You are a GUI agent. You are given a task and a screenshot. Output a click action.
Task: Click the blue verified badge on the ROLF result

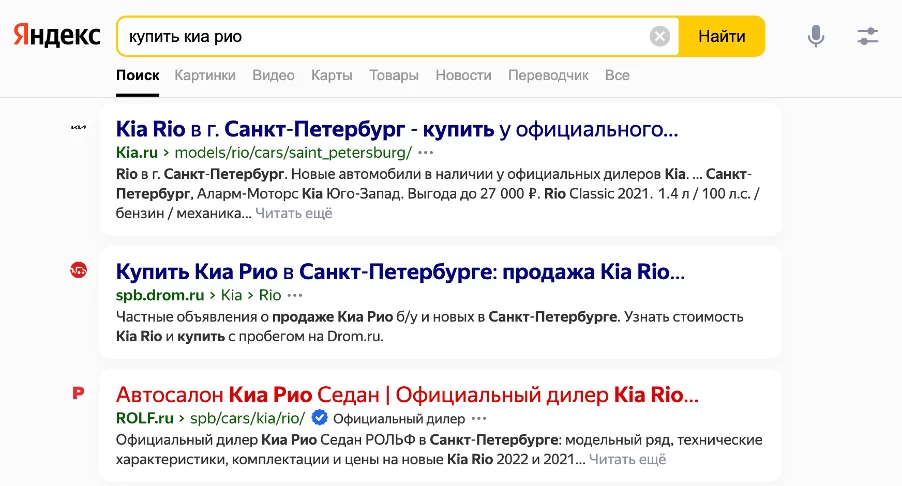(319, 418)
